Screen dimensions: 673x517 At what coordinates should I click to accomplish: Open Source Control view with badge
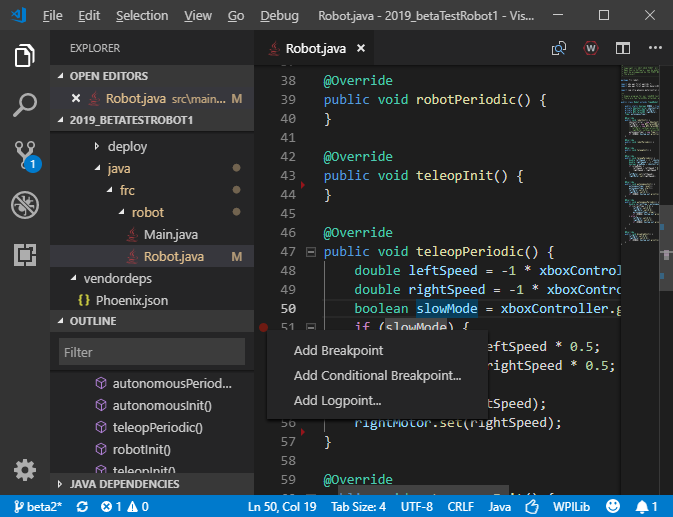pos(25,155)
